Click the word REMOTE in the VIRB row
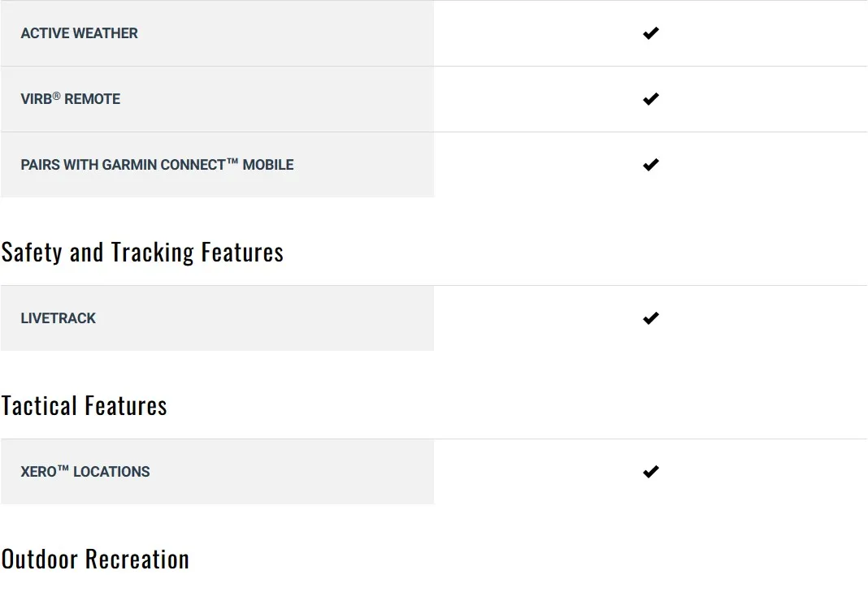The width and height of the screenshot is (868, 592). coord(93,99)
